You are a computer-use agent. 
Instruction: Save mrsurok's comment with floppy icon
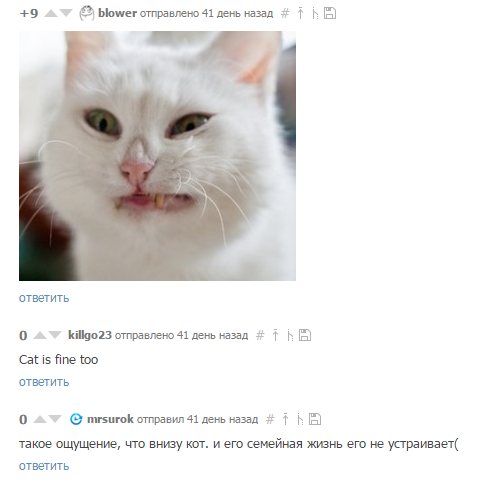pos(315,419)
